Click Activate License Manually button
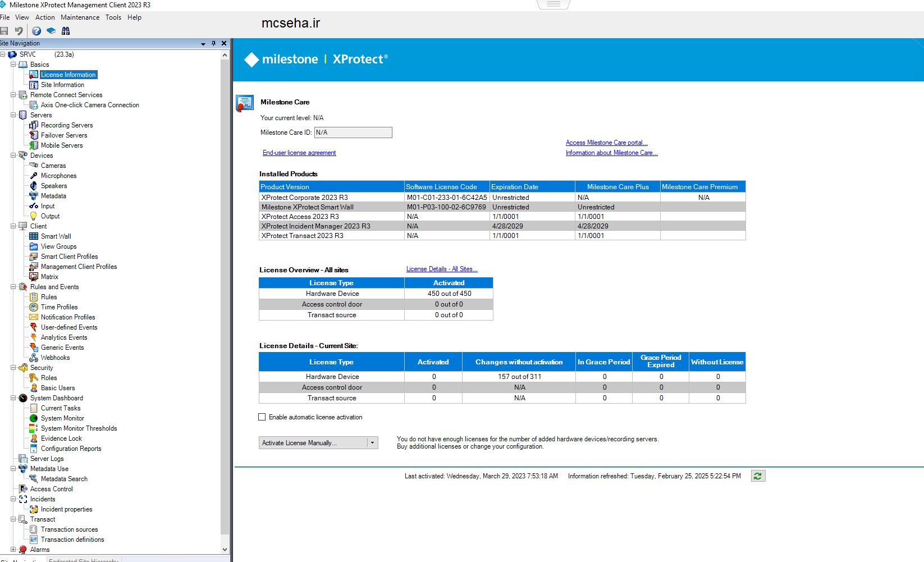The height and width of the screenshot is (562, 924). coord(313,443)
